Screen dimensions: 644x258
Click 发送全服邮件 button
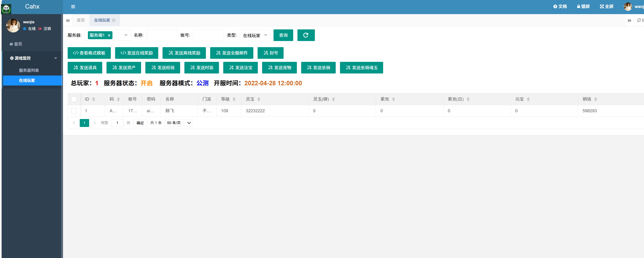tap(231, 53)
